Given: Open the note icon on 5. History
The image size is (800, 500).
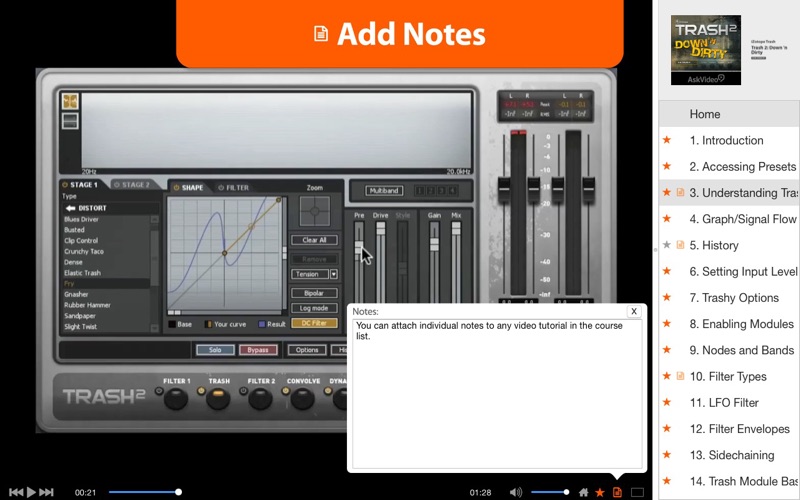Looking at the screenshot, I should pyautogui.click(x=680, y=245).
